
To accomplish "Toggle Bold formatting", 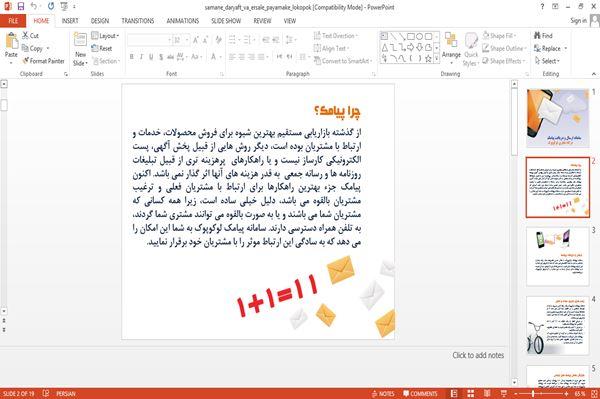I will 132,57.
